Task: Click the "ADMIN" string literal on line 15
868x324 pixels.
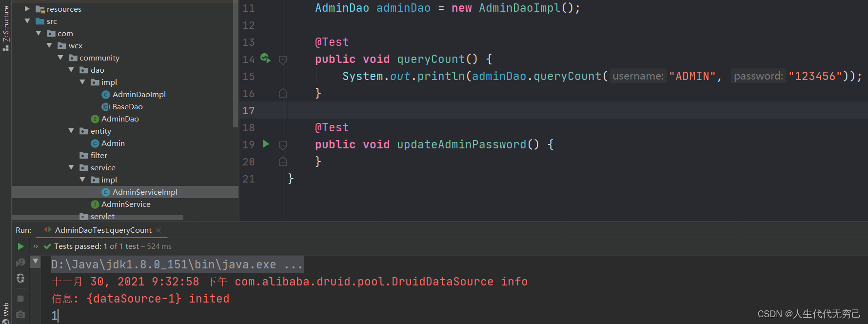Action: pos(692,76)
